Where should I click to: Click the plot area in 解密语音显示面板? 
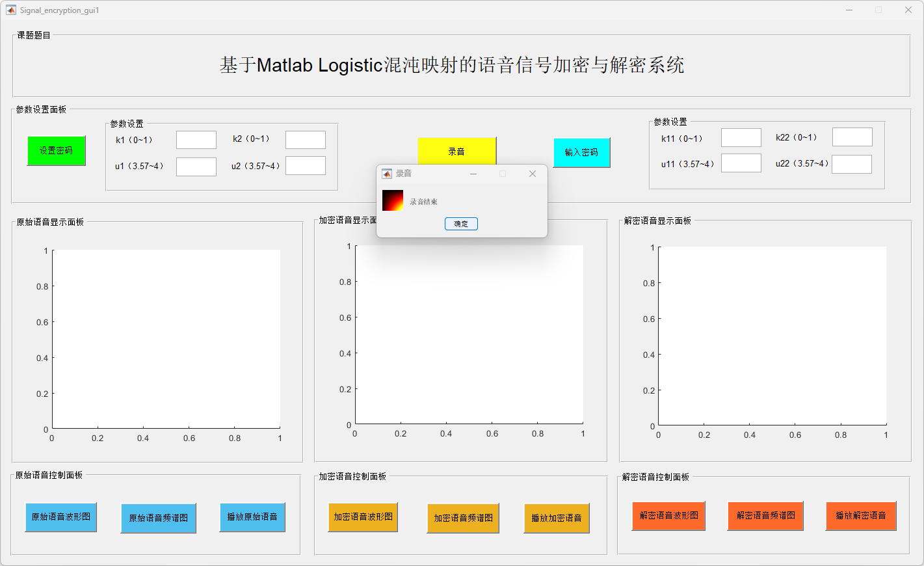pos(772,336)
